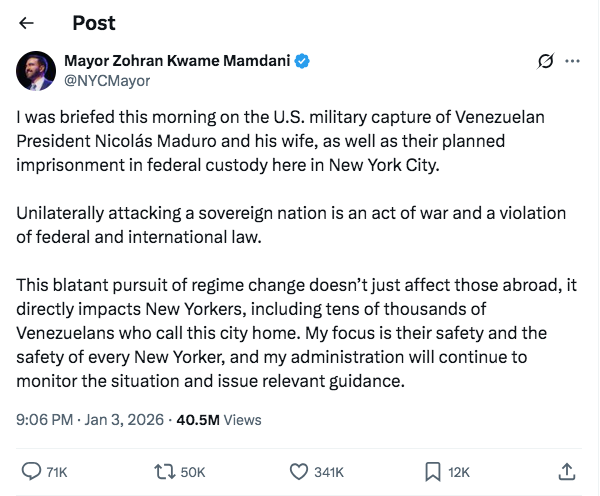Image resolution: width=600 pixels, height=496 pixels.
Task: Open the profile avatar thumbnail
Action: (36, 70)
